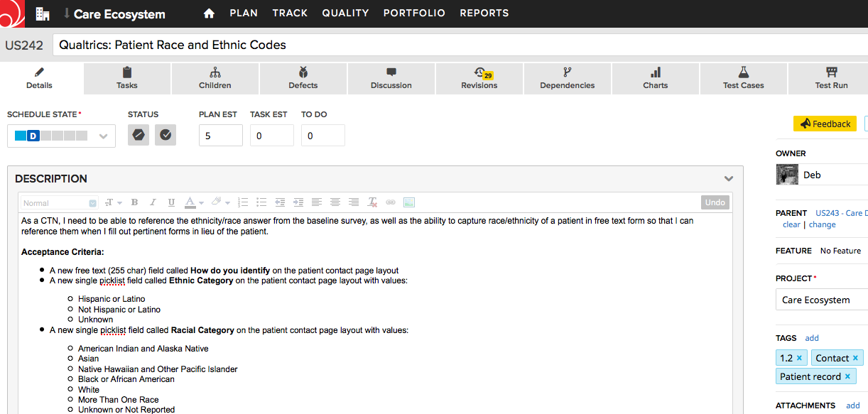This screenshot has width=868, height=414.
Task: Clear the parent story
Action: point(791,224)
